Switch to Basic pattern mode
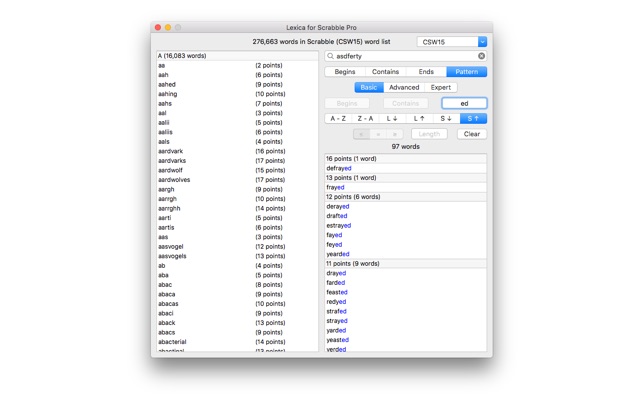The height and width of the screenshot is (402, 643). pos(369,87)
